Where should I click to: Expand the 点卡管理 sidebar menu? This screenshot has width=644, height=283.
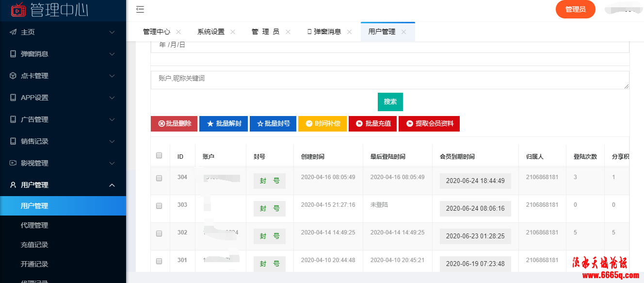(112, 76)
